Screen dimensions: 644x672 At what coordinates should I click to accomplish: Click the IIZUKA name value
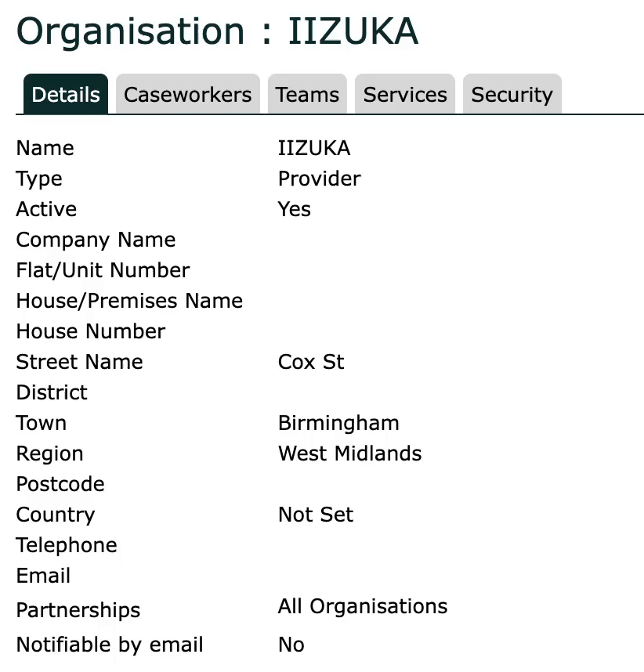click(x=314, y=148)
